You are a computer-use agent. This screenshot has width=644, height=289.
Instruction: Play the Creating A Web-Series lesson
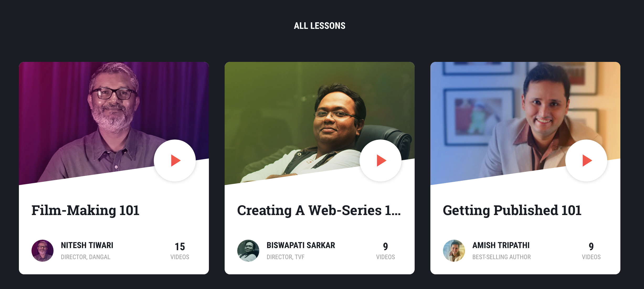381,160
